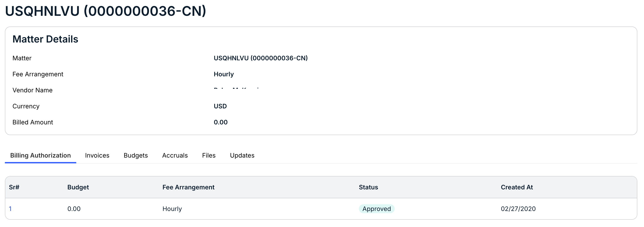This screenshot has height=227, width=644.
Task: Click the Sr# column header
Action: pyautogui.click(x=14, y=187)
